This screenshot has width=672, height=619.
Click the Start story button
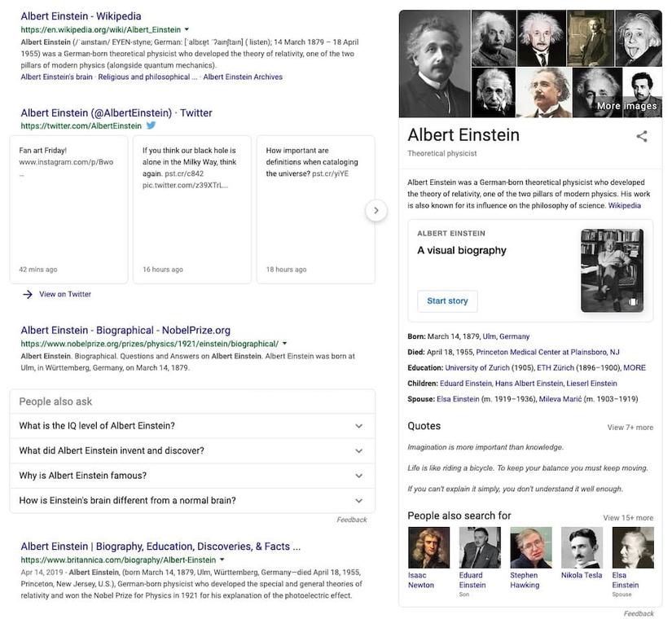coord(447,301)
